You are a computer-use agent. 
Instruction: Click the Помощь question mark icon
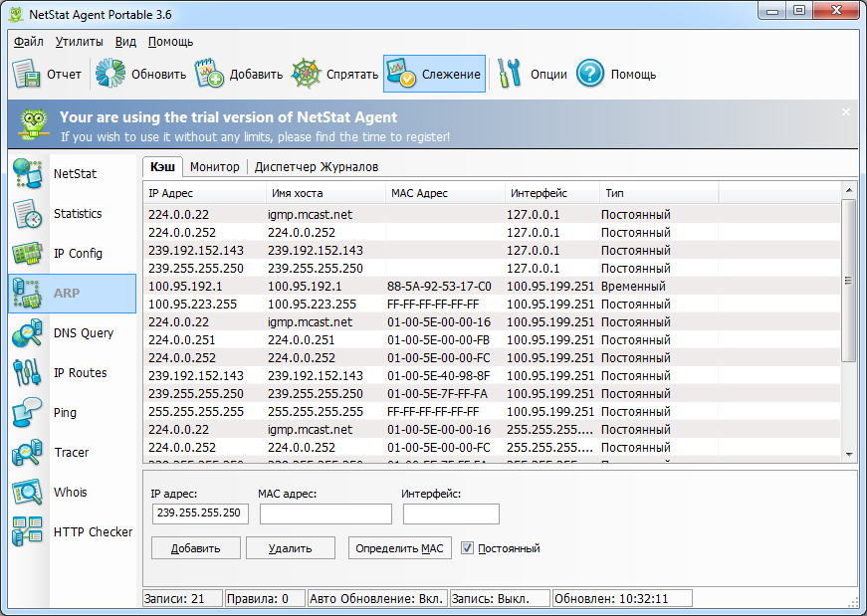pyautogui.click(x=590, y=74)
